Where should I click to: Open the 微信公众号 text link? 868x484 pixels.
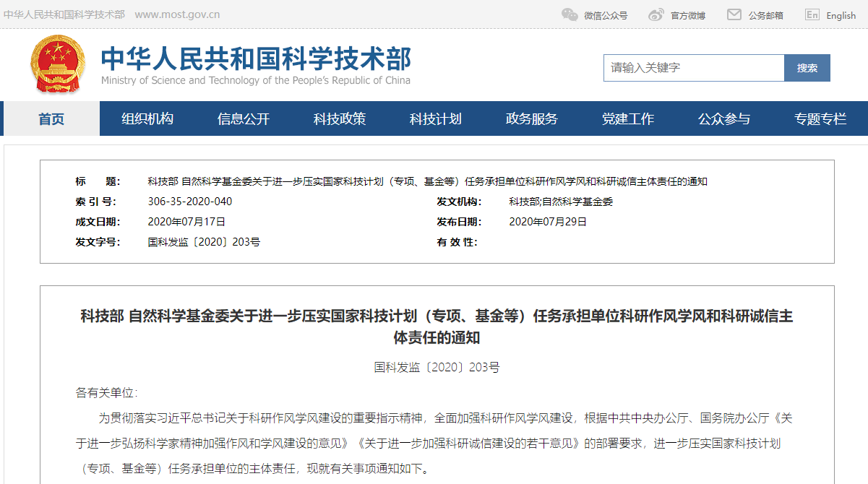click(x=606, y=15)
